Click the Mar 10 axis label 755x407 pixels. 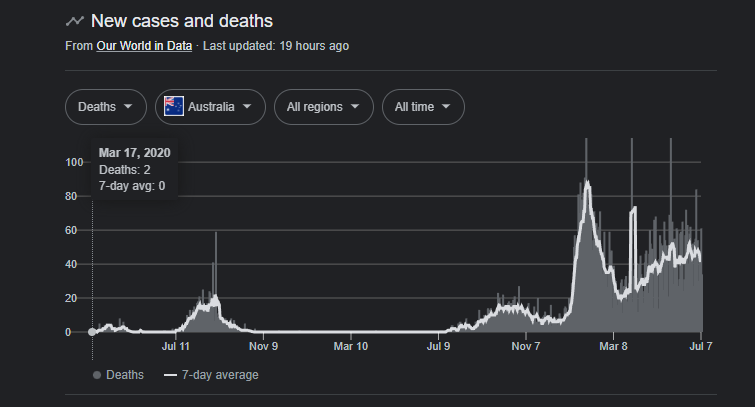click(x=350, y=347)
